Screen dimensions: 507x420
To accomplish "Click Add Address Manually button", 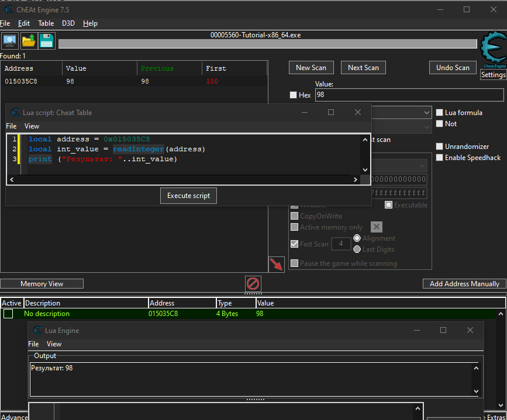I will 464,284.
